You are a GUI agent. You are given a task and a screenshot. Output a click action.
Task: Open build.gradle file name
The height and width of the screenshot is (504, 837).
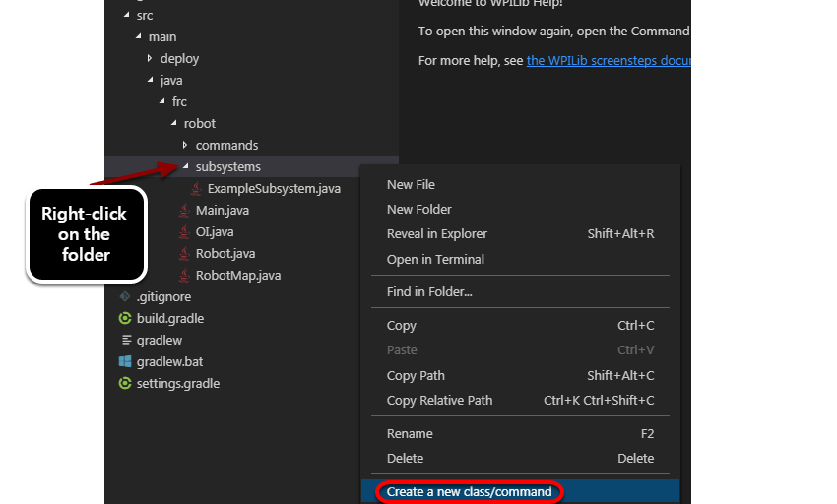(x=170, y=319)
